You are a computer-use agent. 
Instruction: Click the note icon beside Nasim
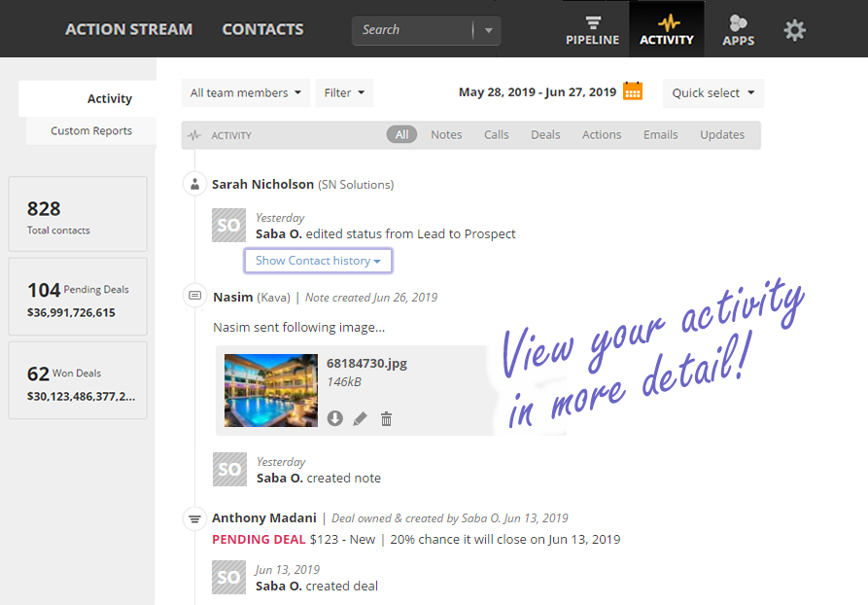tap(194, 296)
